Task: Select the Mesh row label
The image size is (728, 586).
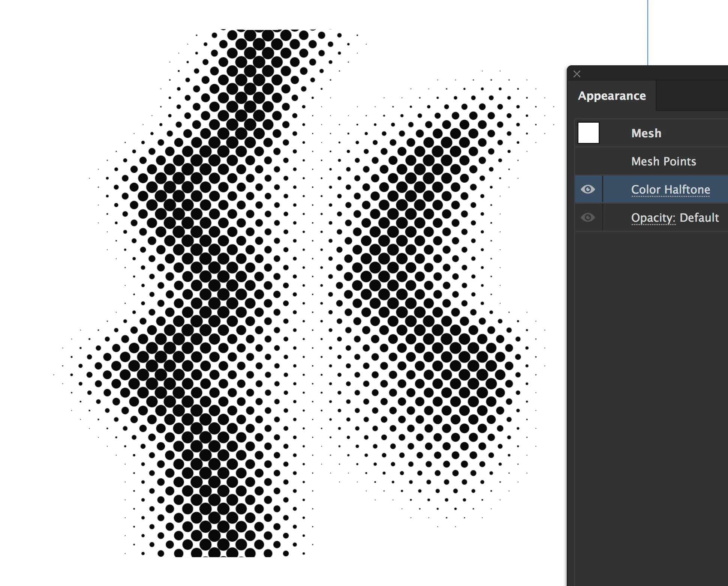Action: (646, 133)
